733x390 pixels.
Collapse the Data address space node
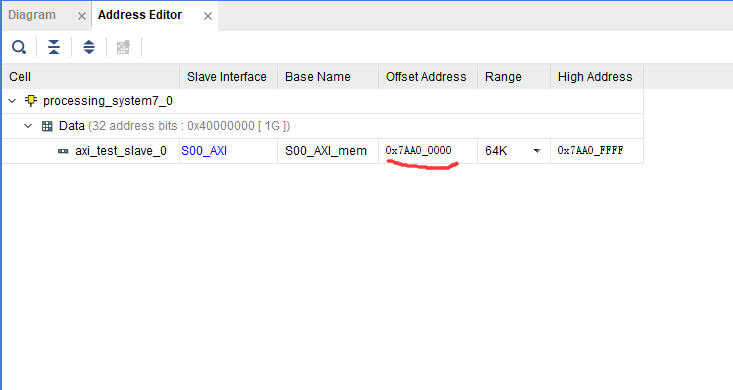tap(28, 126)
